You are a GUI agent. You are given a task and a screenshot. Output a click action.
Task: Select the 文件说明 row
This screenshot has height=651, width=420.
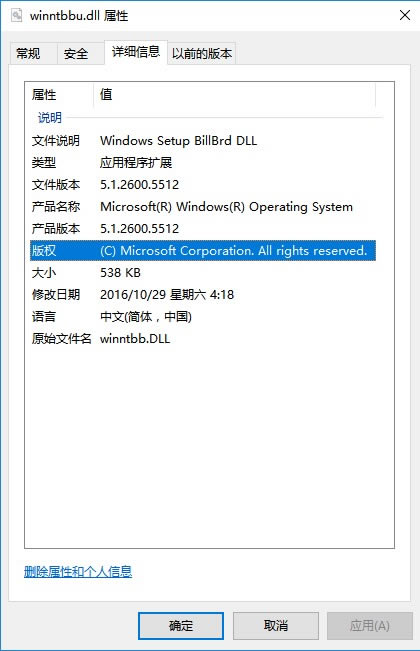point(203,141)
